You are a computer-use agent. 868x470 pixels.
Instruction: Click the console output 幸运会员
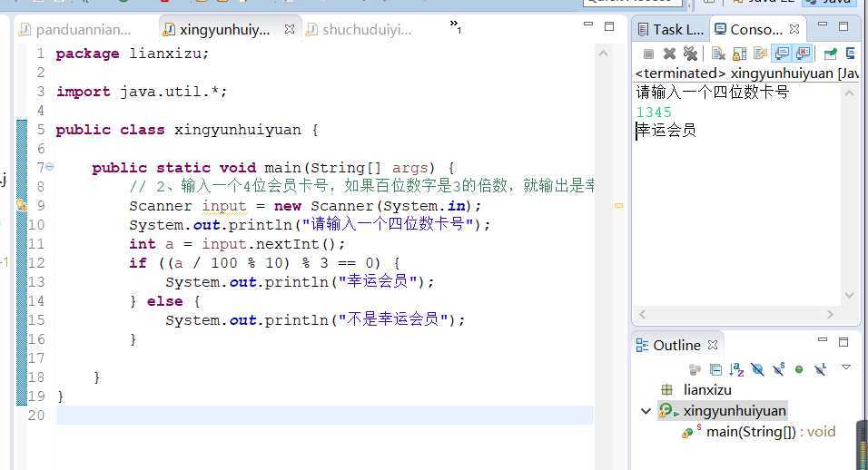(666, 131)
